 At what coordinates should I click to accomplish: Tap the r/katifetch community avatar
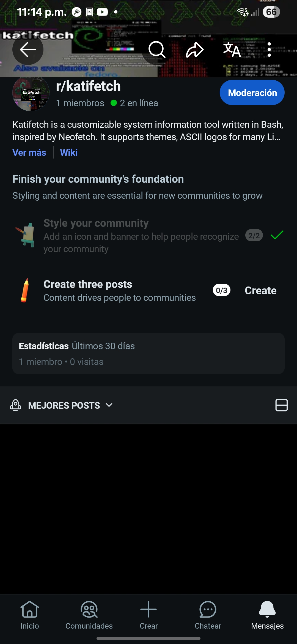[x=31, y=93]
